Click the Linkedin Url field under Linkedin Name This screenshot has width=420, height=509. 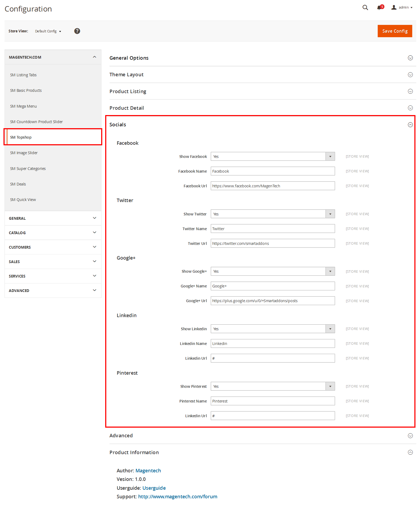273,358
